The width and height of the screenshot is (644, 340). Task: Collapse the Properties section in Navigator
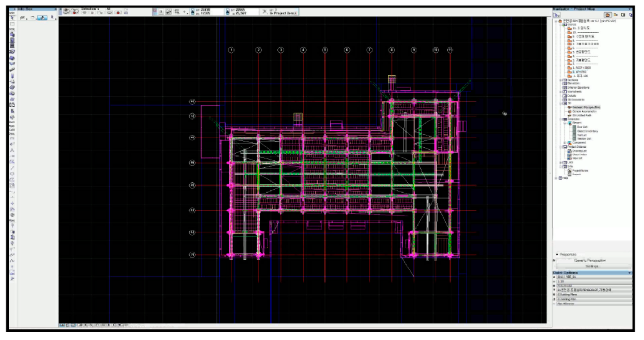coord(557,255)
